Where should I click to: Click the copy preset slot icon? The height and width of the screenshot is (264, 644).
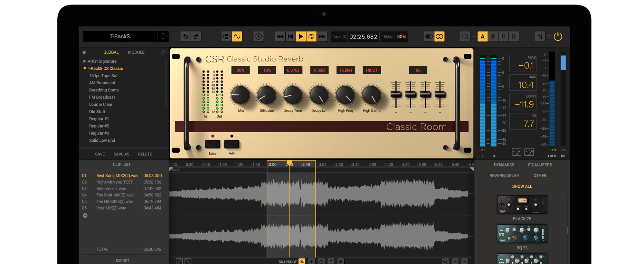pos(465,37)
